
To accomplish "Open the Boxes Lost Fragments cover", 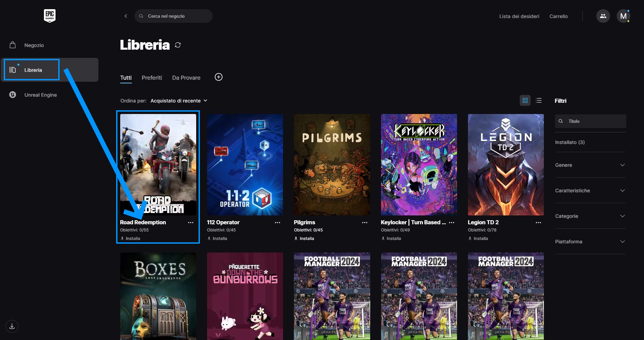I will point(158,296).
